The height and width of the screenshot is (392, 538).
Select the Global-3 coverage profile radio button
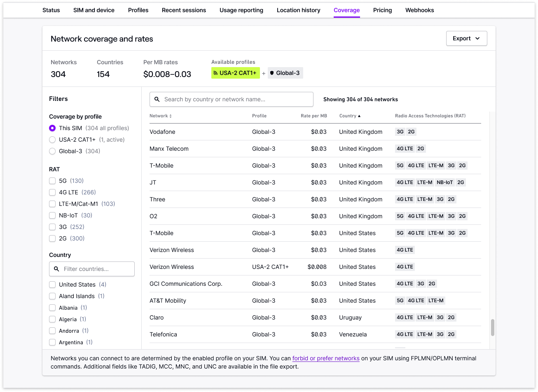pos(52,151)
